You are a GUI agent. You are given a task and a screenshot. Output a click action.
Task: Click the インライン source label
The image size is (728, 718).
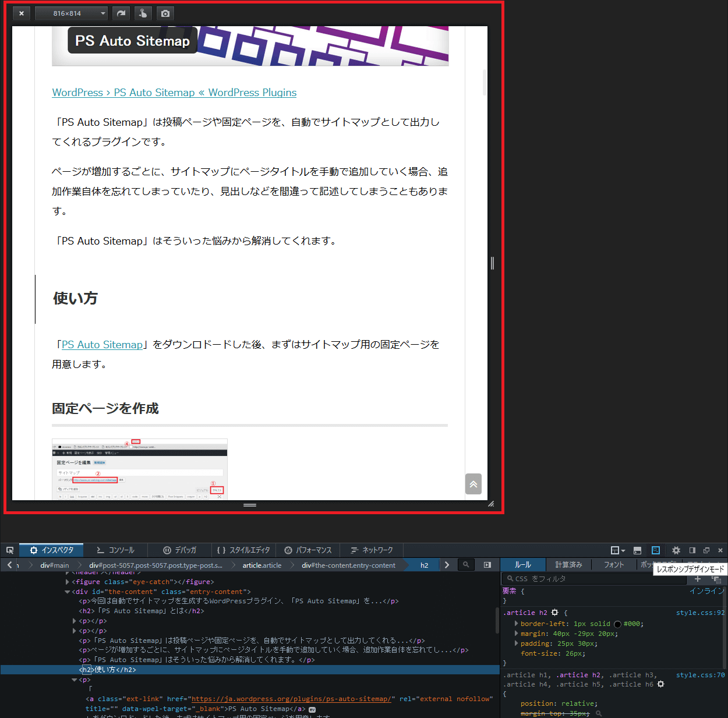click(707, 591)
